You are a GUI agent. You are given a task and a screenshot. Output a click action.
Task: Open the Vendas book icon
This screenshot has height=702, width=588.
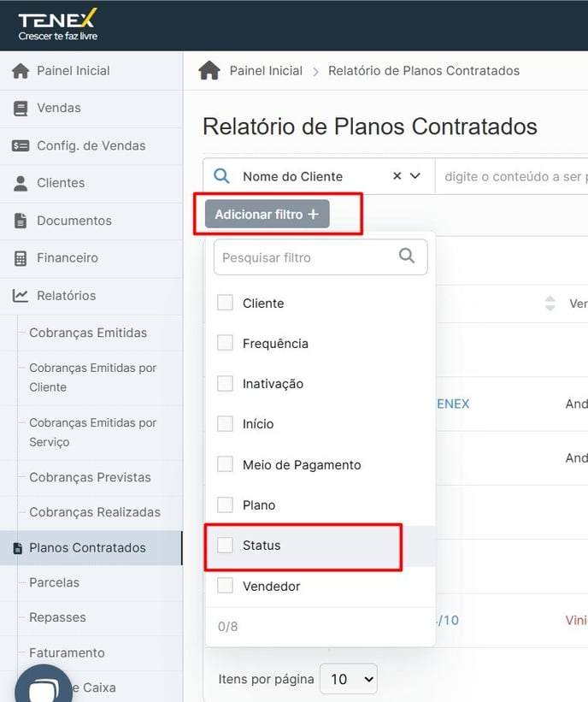(21, 109)
